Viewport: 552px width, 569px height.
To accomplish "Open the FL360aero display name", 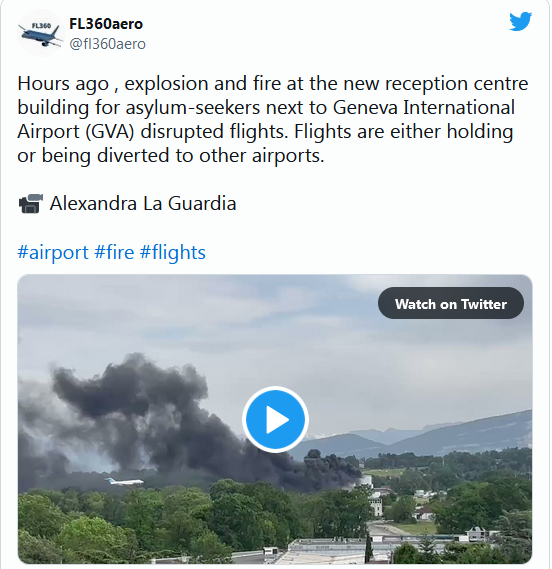I will [x=106, y=24].
